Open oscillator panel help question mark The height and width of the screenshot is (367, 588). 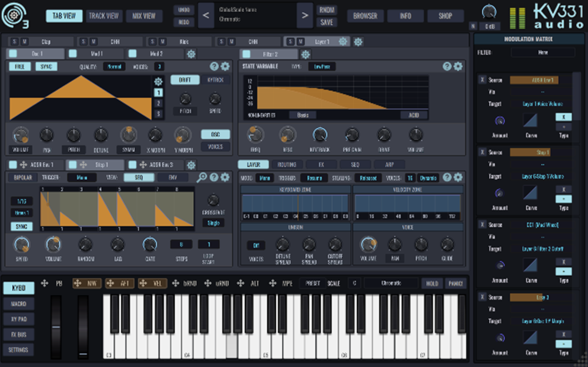214,66
